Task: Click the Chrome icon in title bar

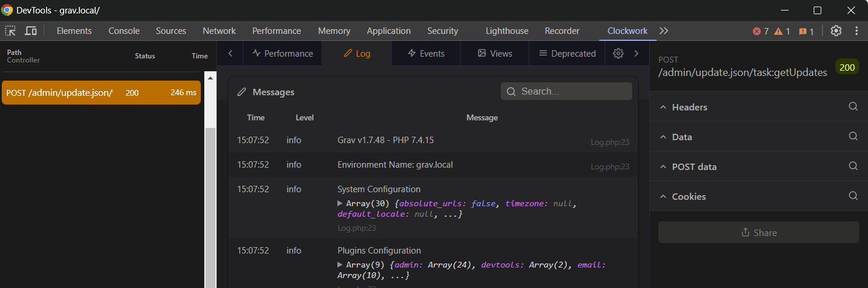Action: click(8, 10)
